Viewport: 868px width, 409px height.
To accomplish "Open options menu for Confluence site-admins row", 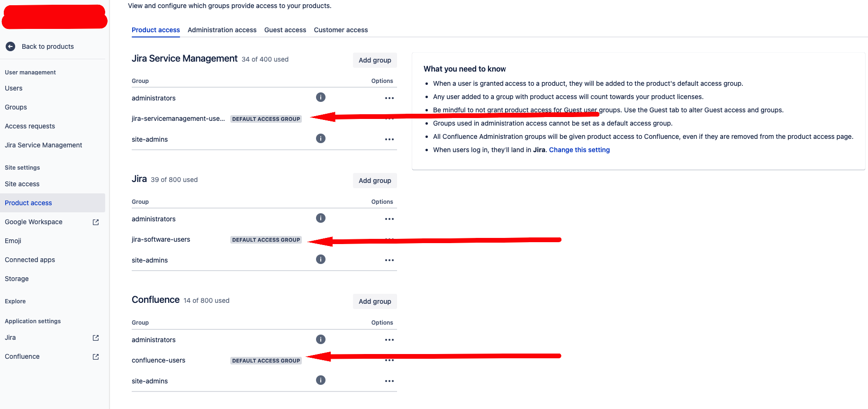I will [x=389, y=381].
